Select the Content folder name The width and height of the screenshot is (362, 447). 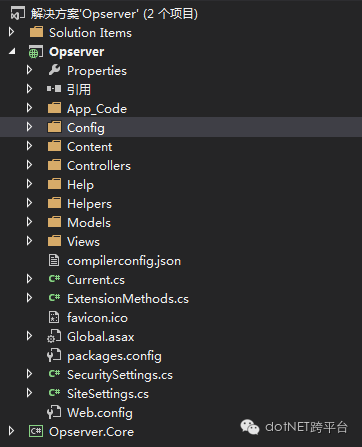pos(90,147)
